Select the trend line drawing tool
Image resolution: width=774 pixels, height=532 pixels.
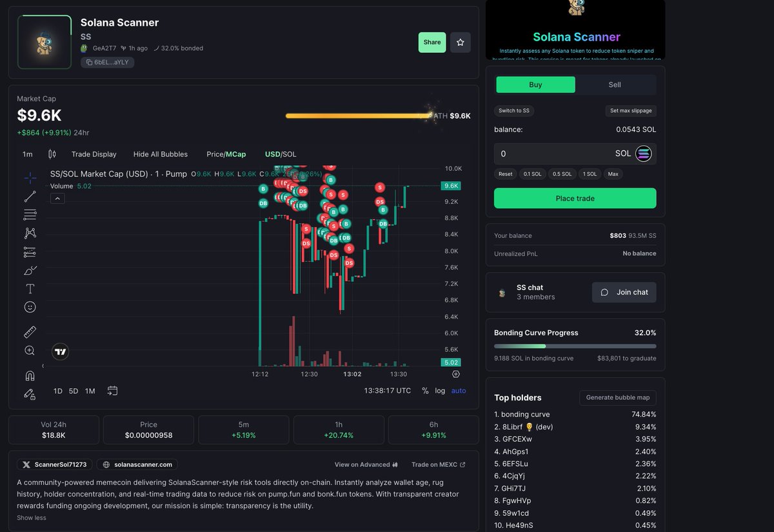coord(30,196)
